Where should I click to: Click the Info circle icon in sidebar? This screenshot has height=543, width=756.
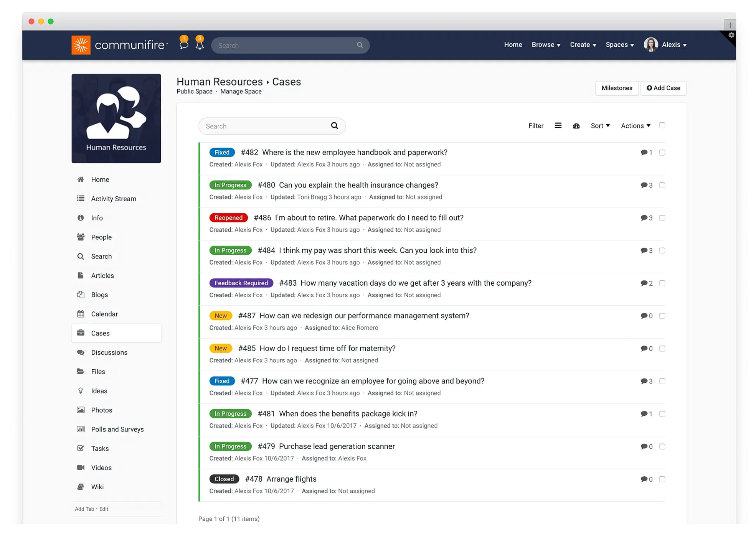click(x=81, y=218)
